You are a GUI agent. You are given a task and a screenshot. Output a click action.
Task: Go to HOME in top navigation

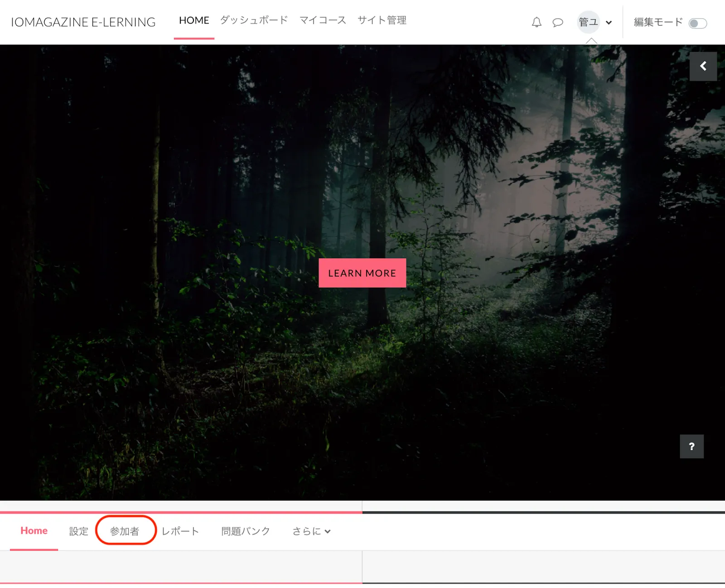coord(194,20)
